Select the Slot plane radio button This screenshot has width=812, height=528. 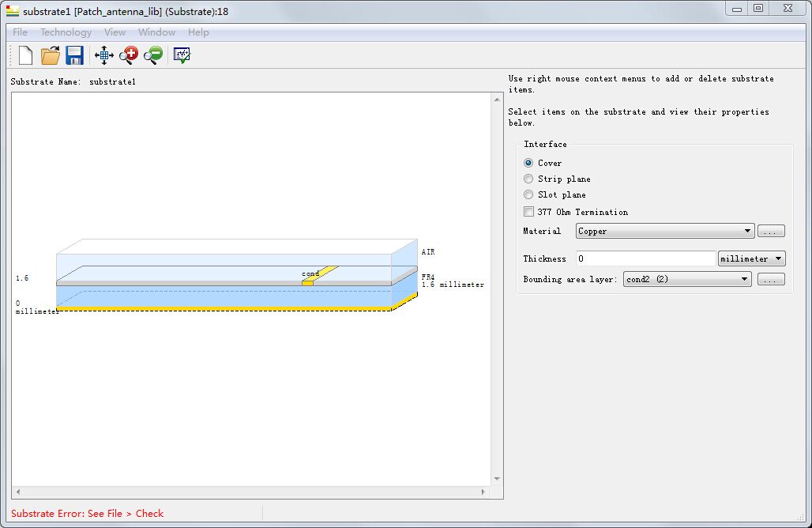click(x=528, y=194)
